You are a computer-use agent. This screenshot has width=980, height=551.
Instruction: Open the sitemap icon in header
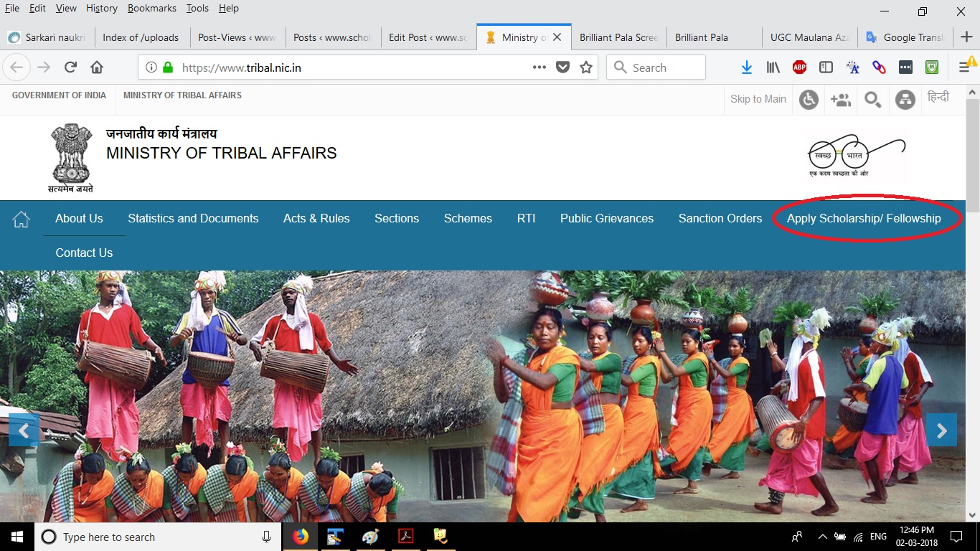tap(905, 100)
